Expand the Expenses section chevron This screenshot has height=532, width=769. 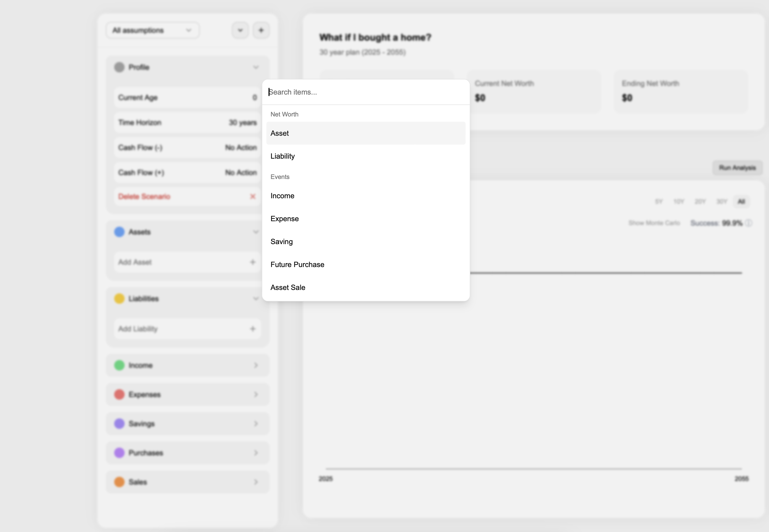click(x=256, y=395)
